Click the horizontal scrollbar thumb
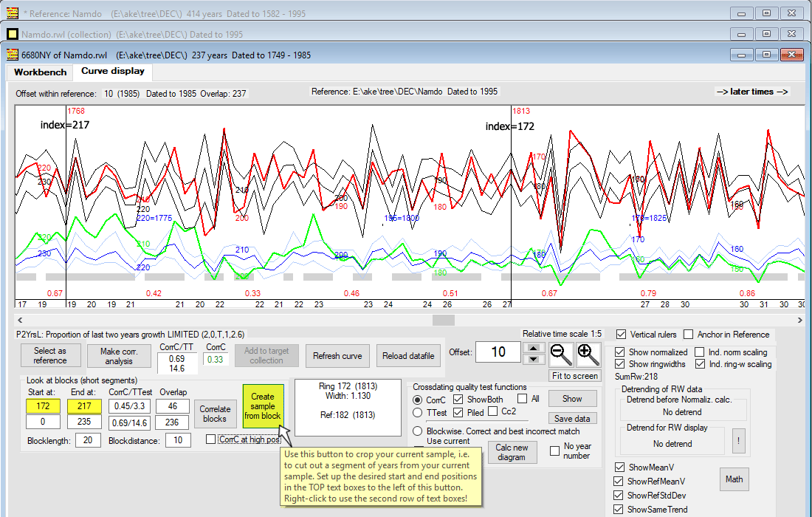This screenshot has height=517, width=812. (444, 320)
